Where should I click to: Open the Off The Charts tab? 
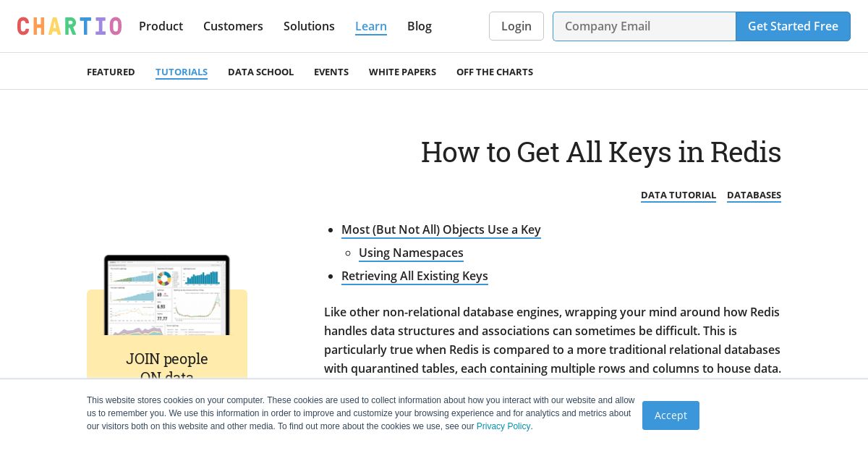click(x=495, y=72)
